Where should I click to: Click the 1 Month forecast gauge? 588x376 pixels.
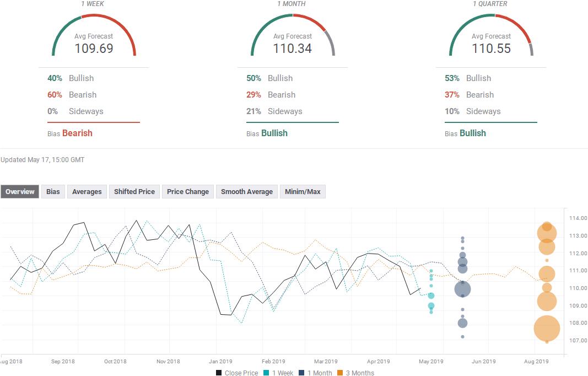293,37
